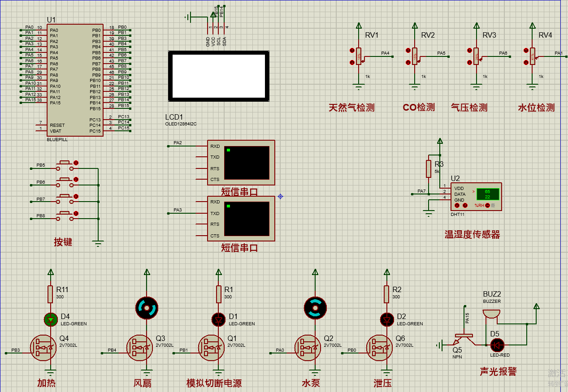Image resolution: width=568 pixels, height=392 pixels.
Task: Select the R3 pull-up resistor
Action: pos(429,168)
